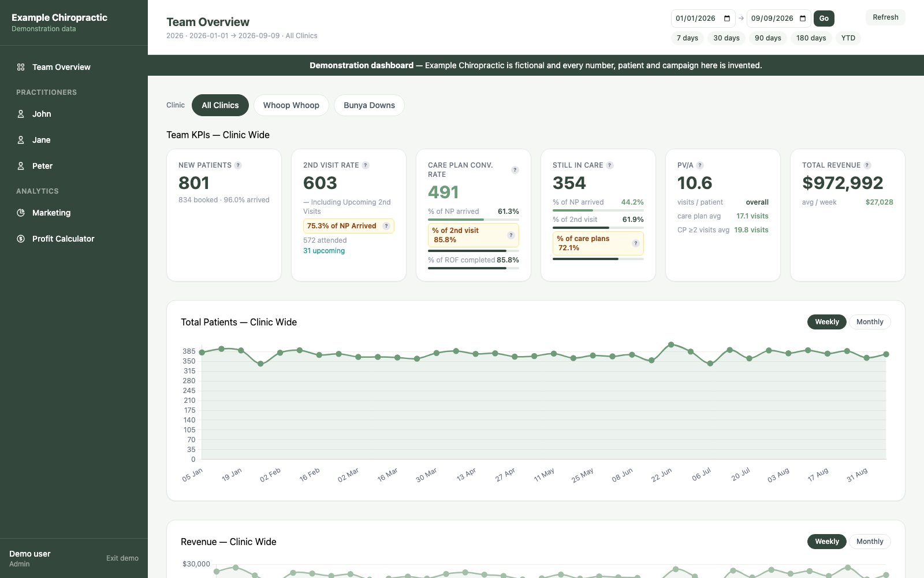Open Peter's practitioner page
Image resolution: width=924 pixels, height=578 pixels.
tap(74, 166)
